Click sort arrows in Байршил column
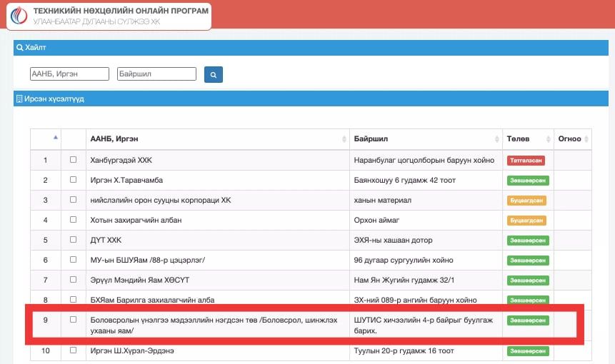 (496, 138)
